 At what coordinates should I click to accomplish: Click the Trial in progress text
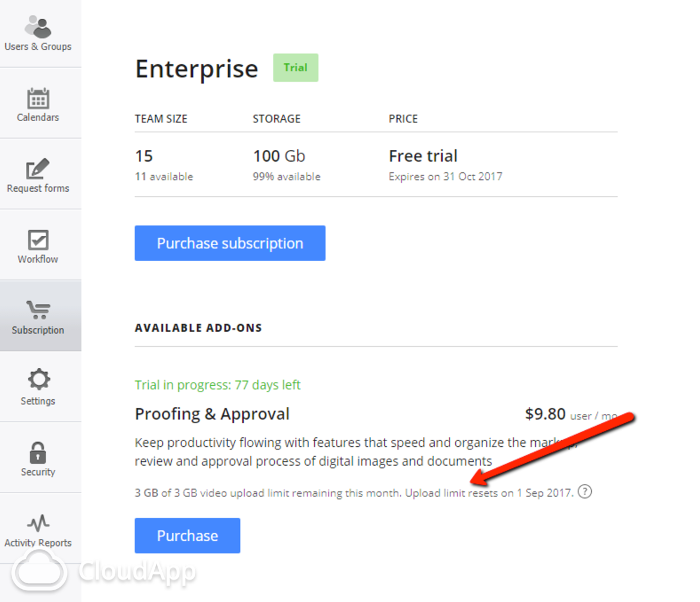coord(218,385)
